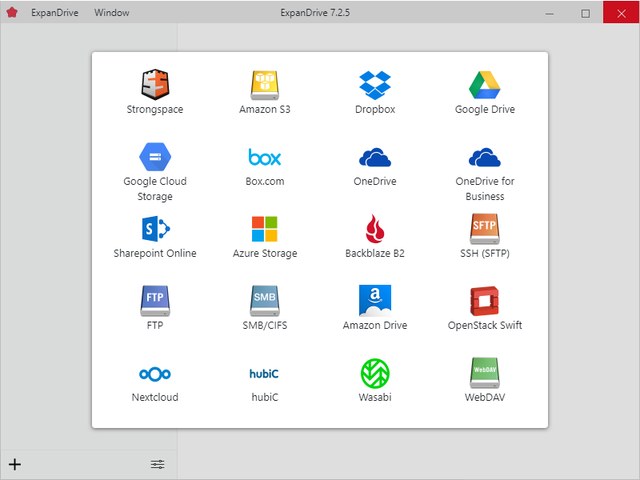Select the Strongspace drive icon

(x=155, y=84)
